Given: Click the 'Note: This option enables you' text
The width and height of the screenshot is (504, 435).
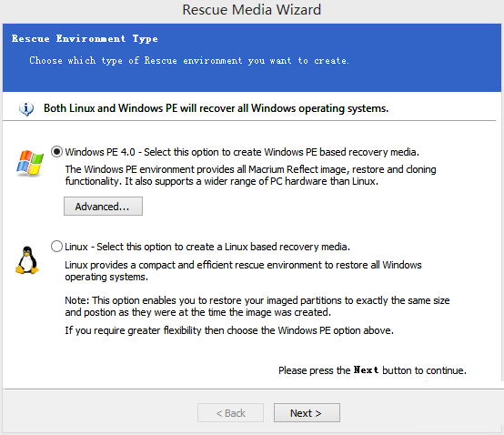Looking at the screenshot, I should (x=257, y=306).
